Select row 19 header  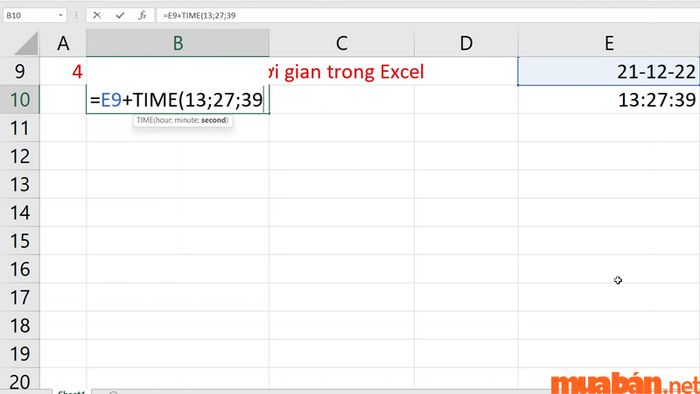(x=20, y=354)
